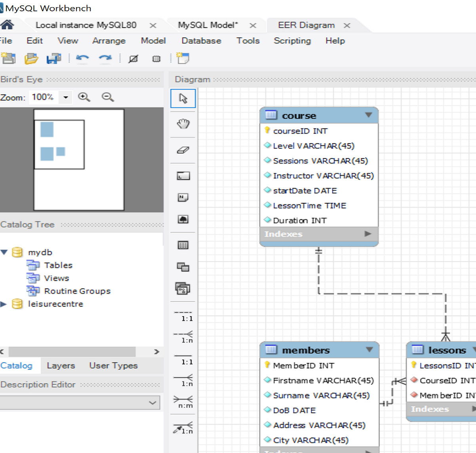Open the User Types tab
The image size is (476, 453).
(113, 365)
